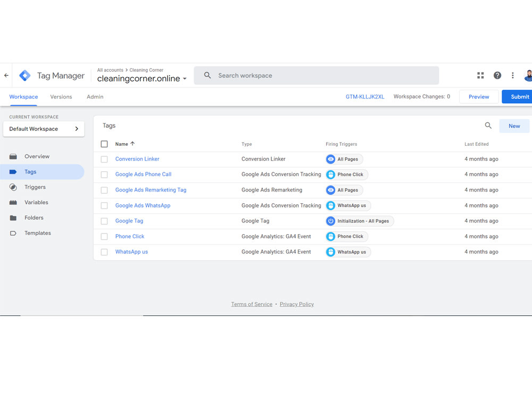532x399 pixels.
Task: Open the help question mark icon
Action: click(x=497, y=76)
